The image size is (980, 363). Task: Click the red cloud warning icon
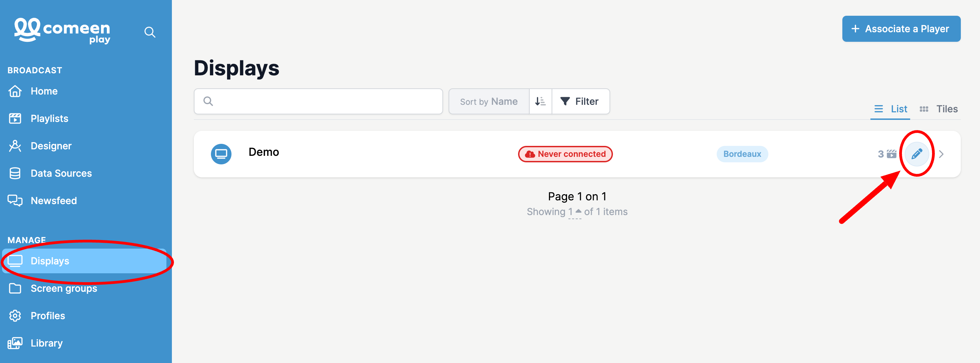click(530, 154)
